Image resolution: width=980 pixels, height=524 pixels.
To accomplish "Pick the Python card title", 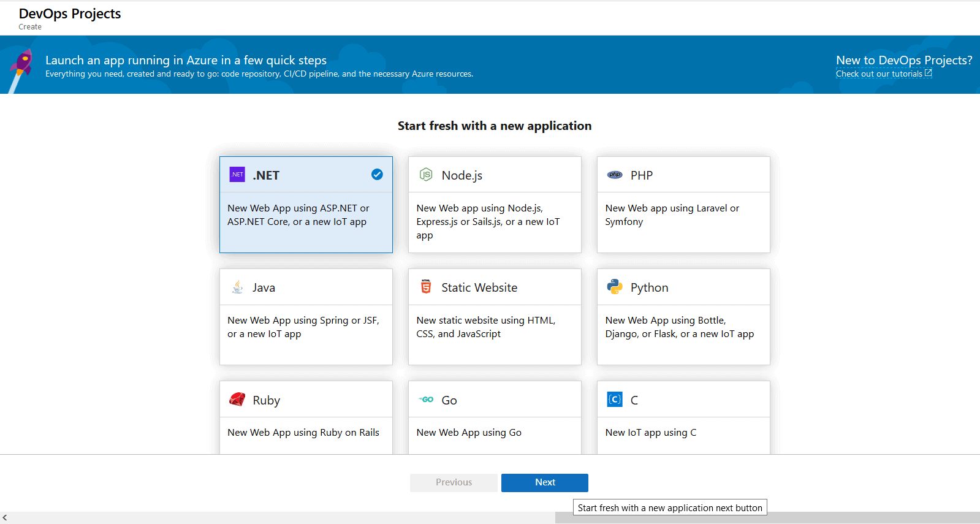I will pos(649,288).
